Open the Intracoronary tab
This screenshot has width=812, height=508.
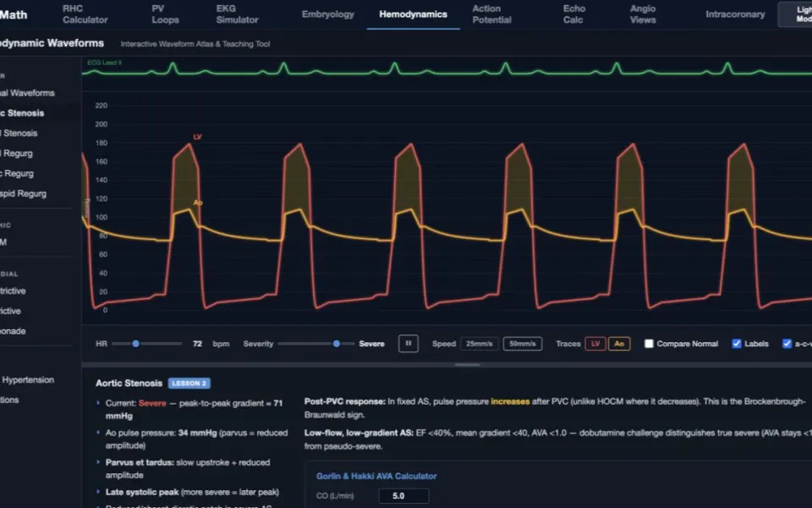pos(735,14)
